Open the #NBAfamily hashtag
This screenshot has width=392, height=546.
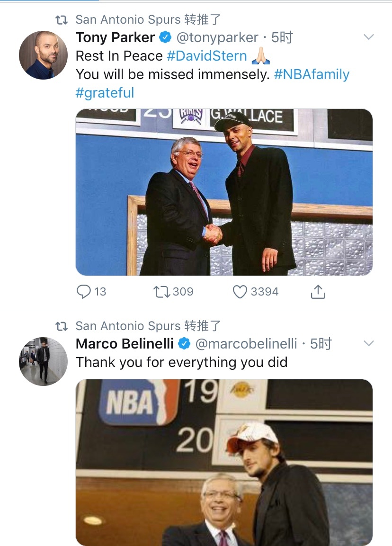[312, 74]
